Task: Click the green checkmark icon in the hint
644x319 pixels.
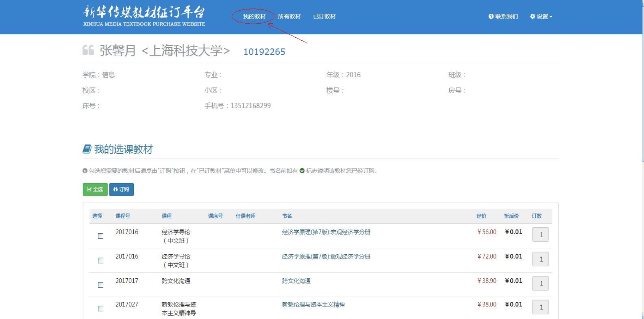Action: coord(302,171)
